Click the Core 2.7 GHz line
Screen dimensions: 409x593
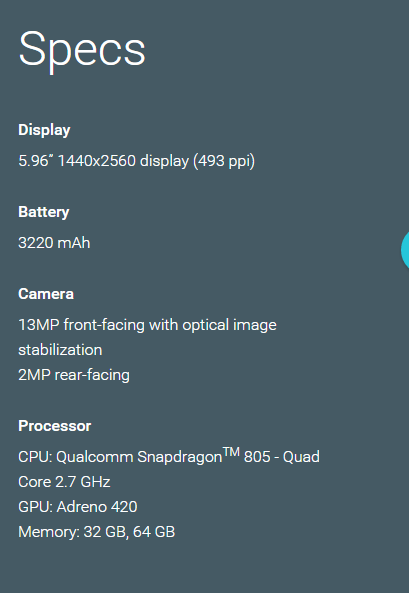pyautogui.click(x=64, y=482)
